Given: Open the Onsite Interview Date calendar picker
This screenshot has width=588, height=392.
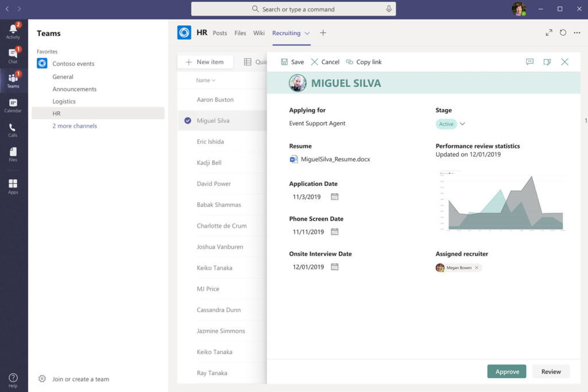Looking at the screenshot, I should click(335, 267).
